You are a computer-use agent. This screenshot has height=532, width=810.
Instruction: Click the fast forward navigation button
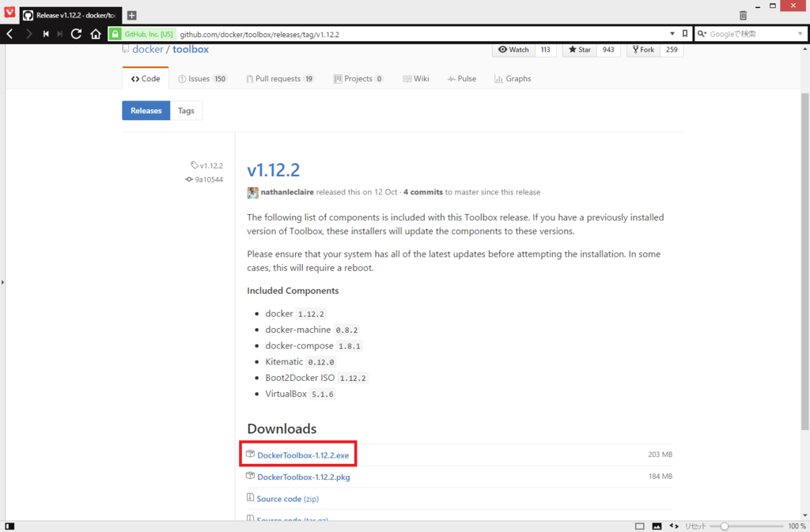click(x=60, y=34)
